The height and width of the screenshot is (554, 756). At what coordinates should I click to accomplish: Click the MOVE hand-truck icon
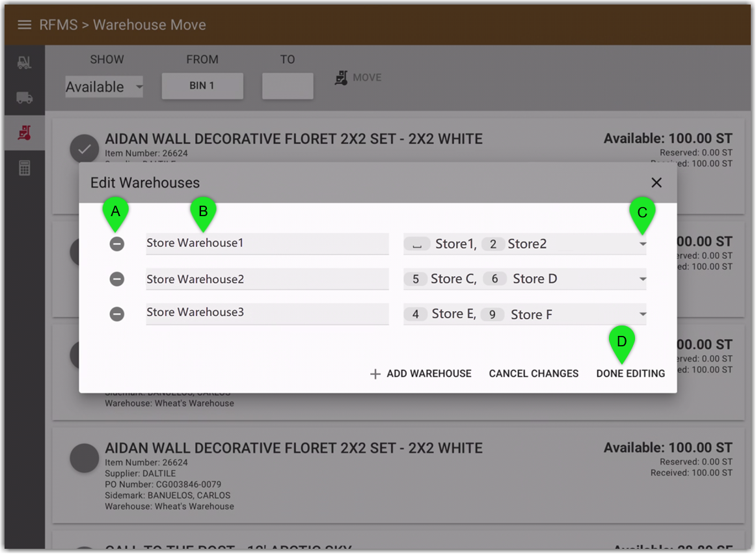pyautogui.click(x=341, y=77)
